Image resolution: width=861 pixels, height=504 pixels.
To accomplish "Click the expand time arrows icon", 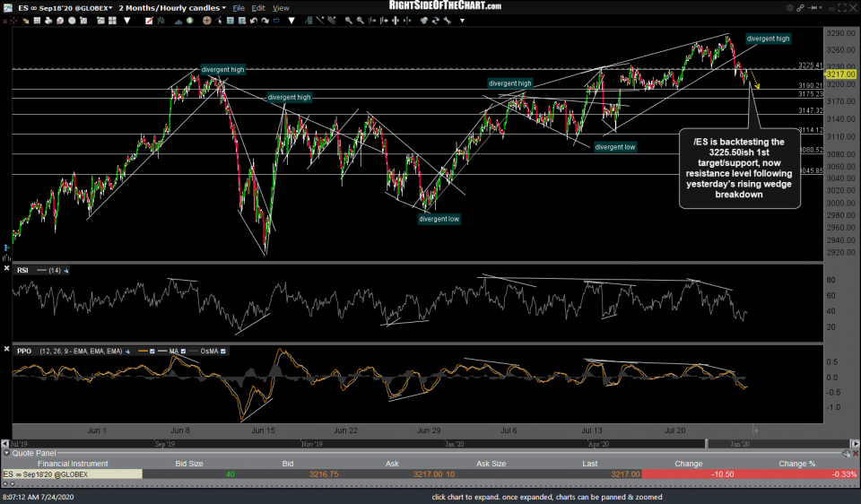I will [396, 21].
